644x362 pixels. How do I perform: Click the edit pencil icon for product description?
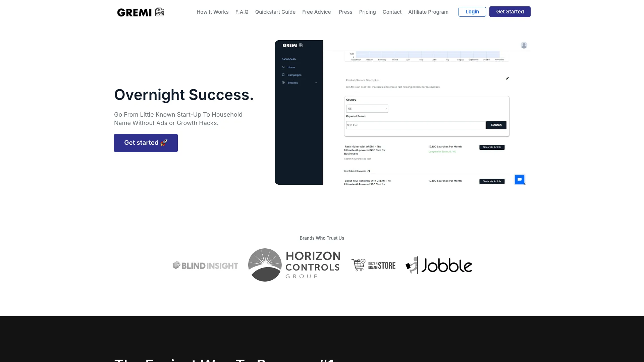click(x=507, y=79)
